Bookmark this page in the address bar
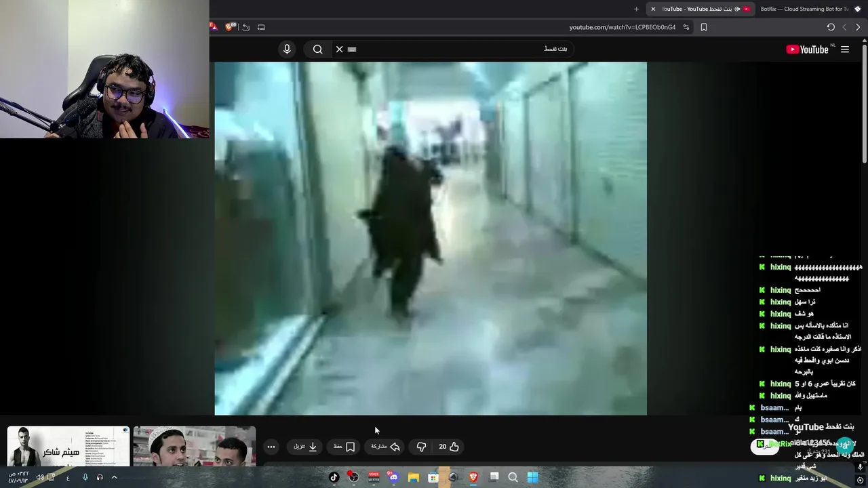Screen dimensions: 868x488 704,27
